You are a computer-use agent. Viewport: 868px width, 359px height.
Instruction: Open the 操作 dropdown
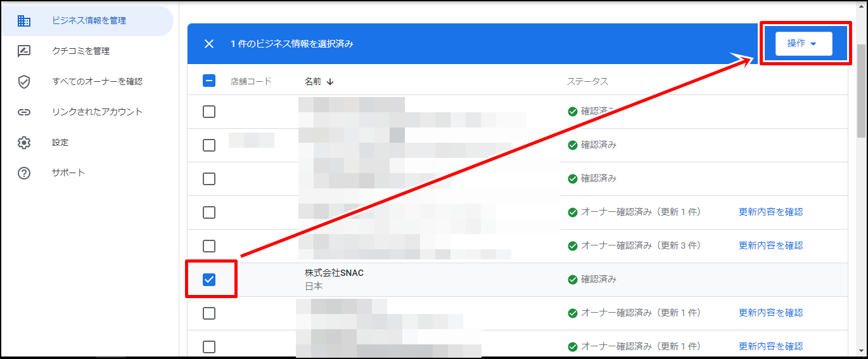click(803, 44)
